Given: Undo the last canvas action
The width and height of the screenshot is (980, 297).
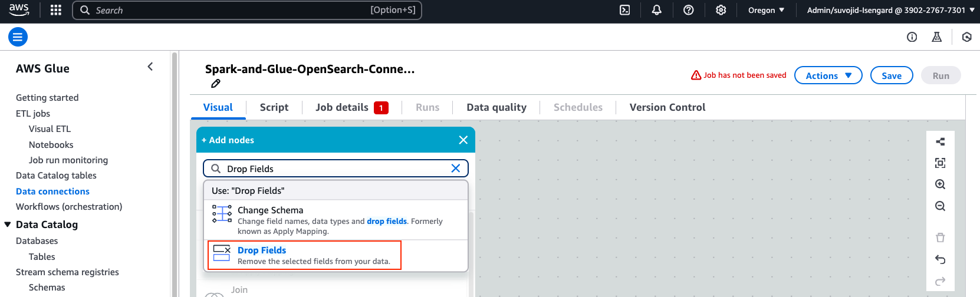Looking at the screenshot, I should click(x=940, y=259).
